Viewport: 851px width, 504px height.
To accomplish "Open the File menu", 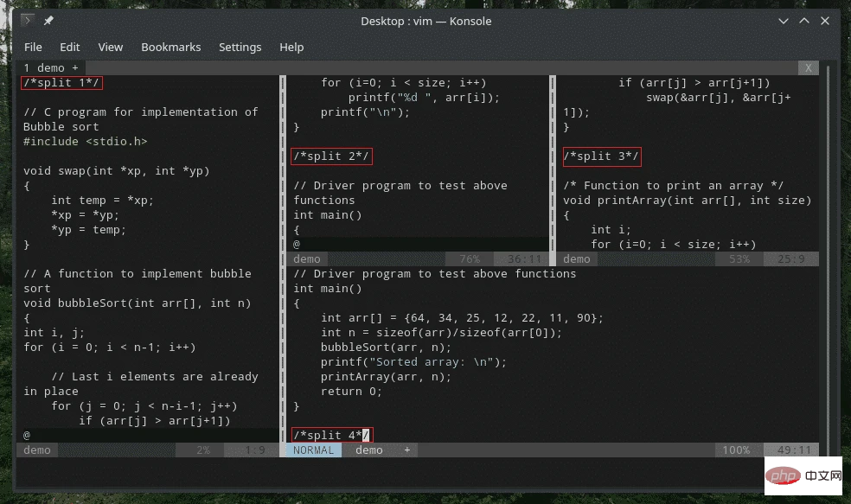I will pos(33,47).
